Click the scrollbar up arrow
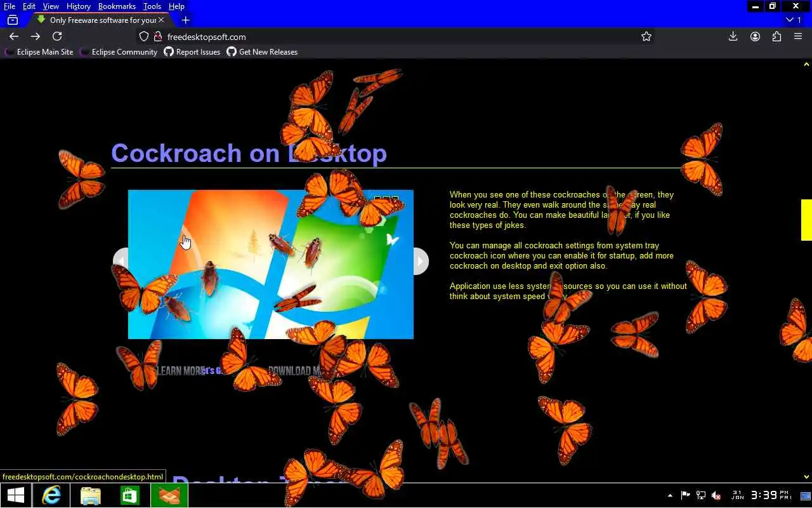The image size is (812, 508). (806, 64)
